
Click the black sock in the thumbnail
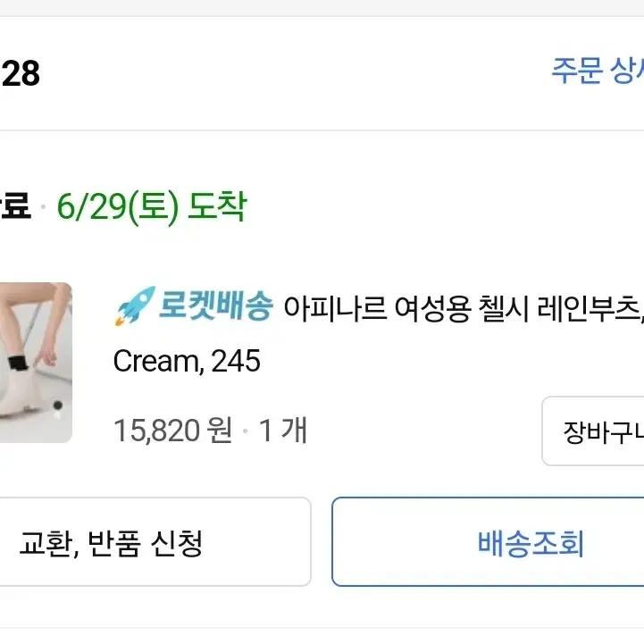pyautogui.click(x=17, y=364)
